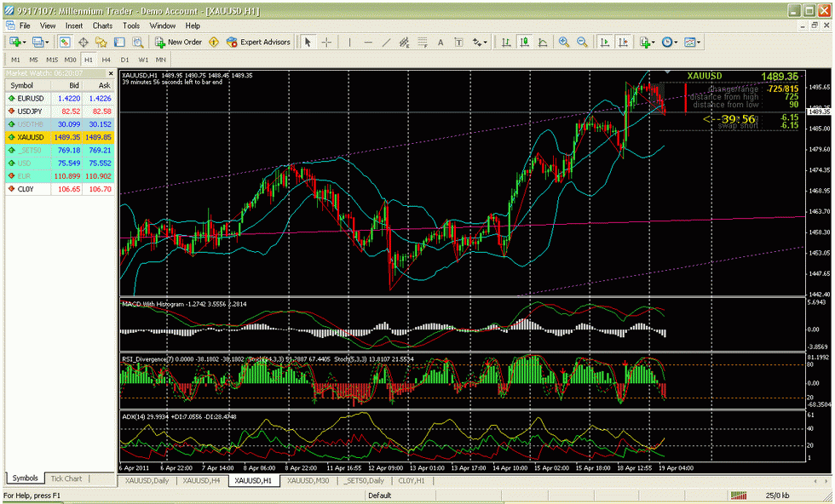Screen dimensions: 835x504
Task: Switch to the CLOY,H1 chart tab
Action: click(x=412, y=480)
